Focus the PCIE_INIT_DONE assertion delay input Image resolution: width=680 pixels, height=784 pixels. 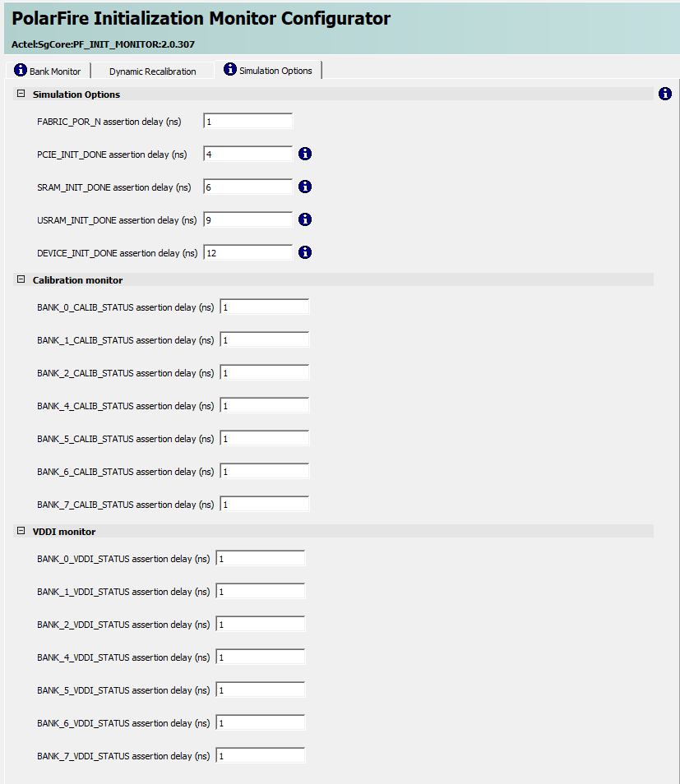coord(247,154)
